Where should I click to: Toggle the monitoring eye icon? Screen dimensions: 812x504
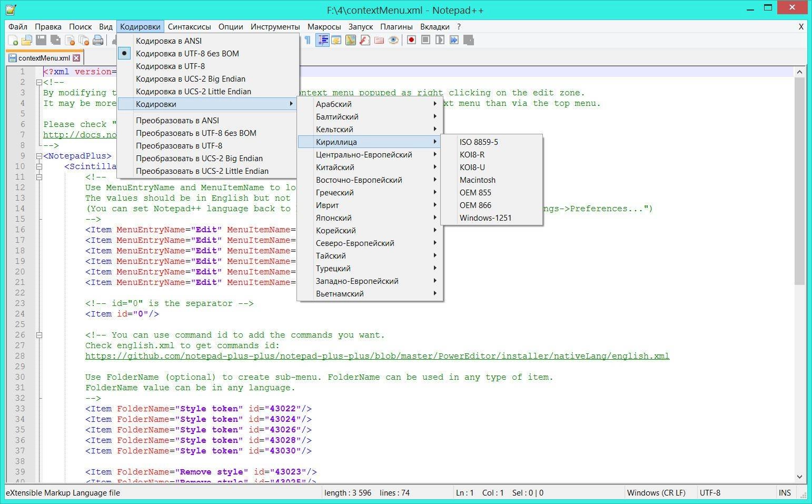[x=393, y=40]
